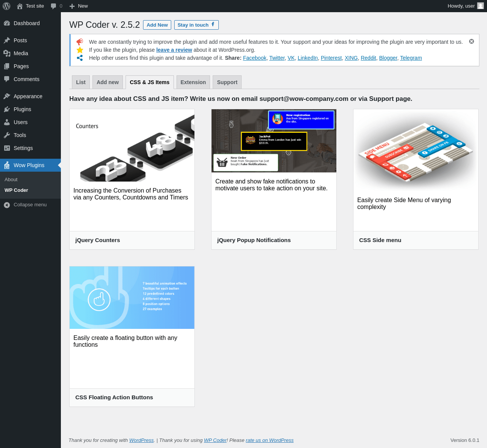Click the Collapse menu arrow icon
Image resolution: width=487 pixels, height=448 pixels.
tap(7, 205)
